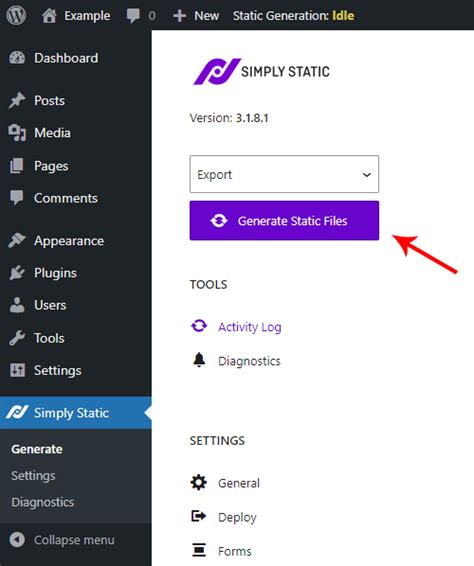Go to Simply Static Settings submenu
Image resolution: width=474 pixels, height=566 pixels.
[33, 475]
